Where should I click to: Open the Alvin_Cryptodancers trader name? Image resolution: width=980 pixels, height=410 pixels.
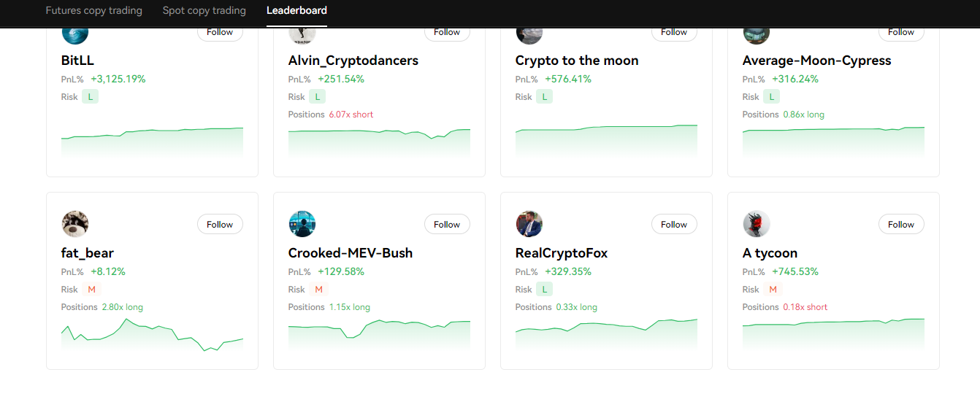353,61
